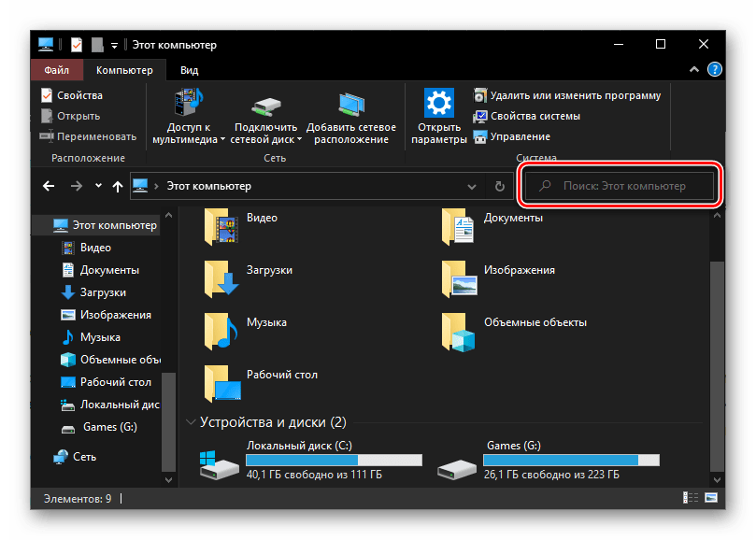Switch to details view in status bar

pyautogui.click(x=694, y=499)
